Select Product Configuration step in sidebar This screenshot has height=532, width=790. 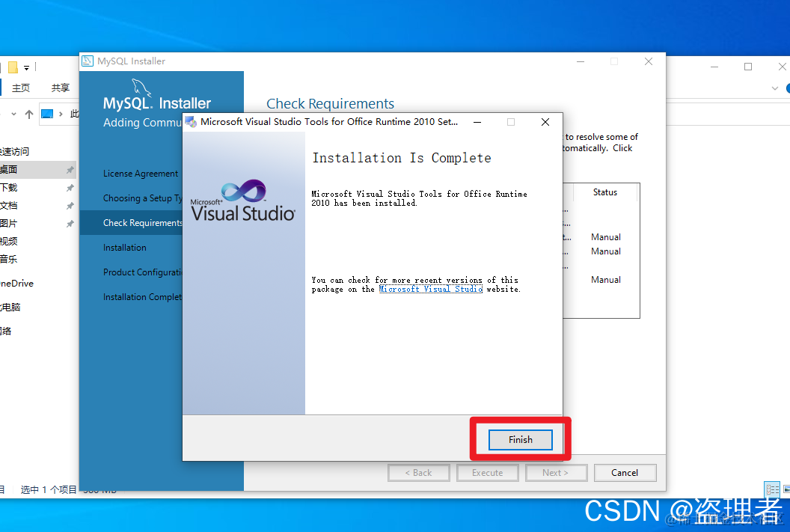pyautogui.click(x=143, y=272)
